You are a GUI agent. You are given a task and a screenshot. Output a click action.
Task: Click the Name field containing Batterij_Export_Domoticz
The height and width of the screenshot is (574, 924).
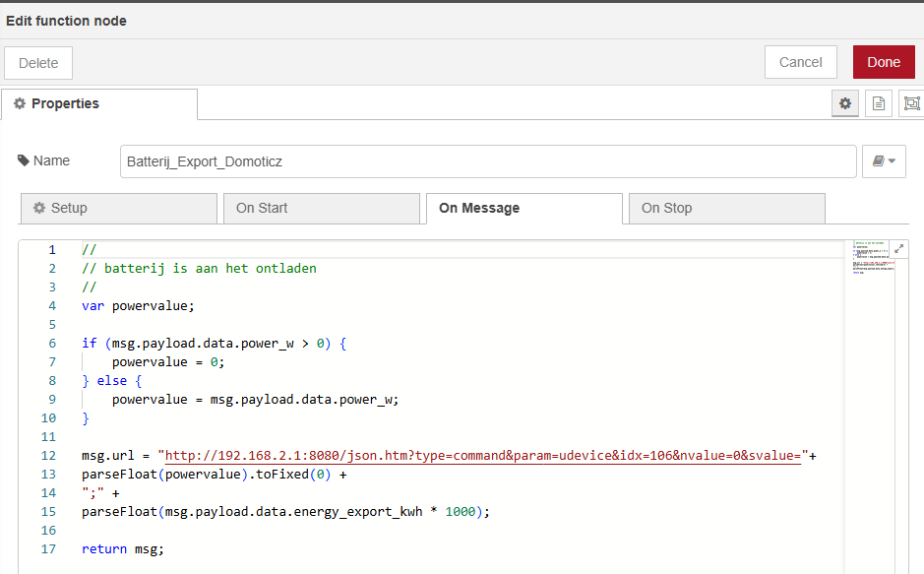[487, 161]
